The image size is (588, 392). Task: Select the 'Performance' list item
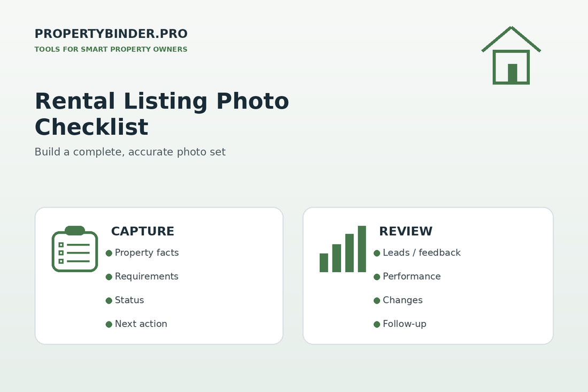(x=412, y=276)
